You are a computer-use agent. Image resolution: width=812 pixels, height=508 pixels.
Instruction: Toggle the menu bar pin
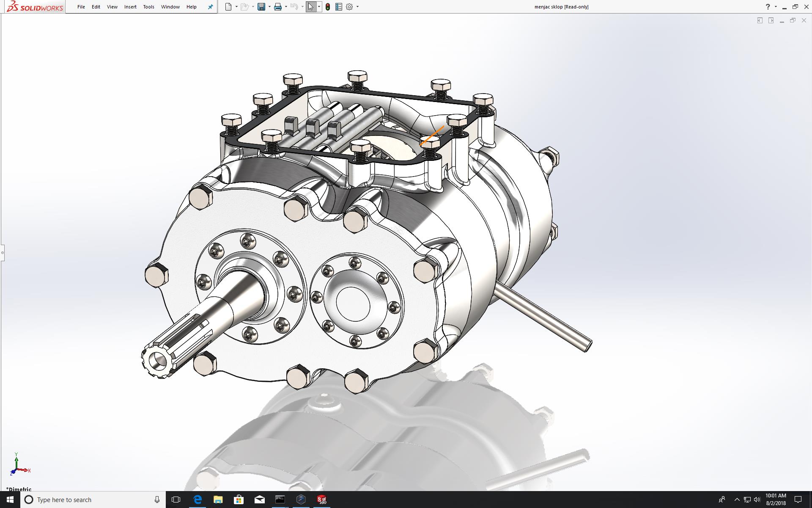click(x=210, y=7)
